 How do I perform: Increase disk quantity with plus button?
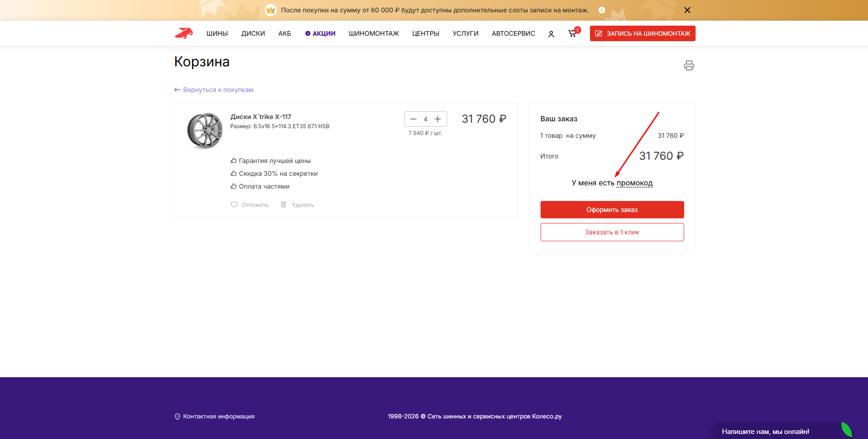tap(438, 119)
